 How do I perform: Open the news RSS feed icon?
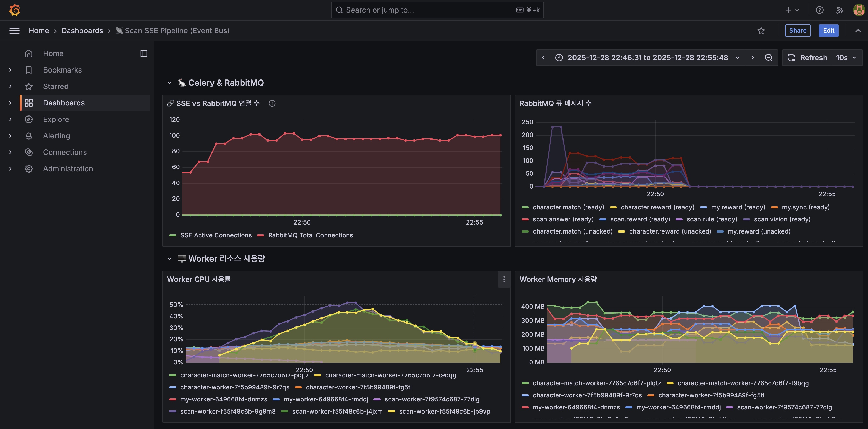839,10
